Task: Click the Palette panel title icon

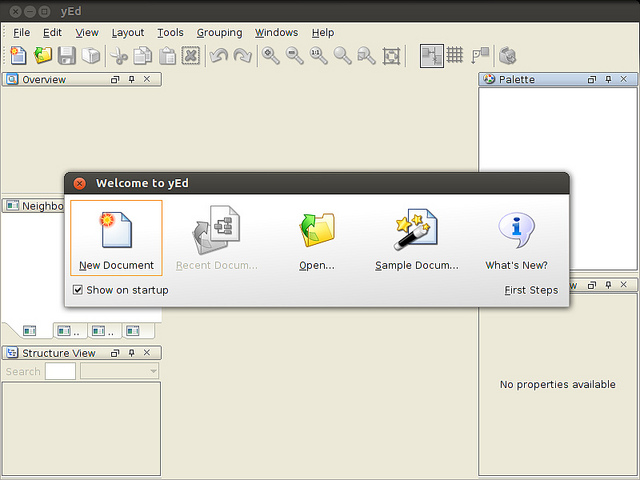Action: (489, 79)
